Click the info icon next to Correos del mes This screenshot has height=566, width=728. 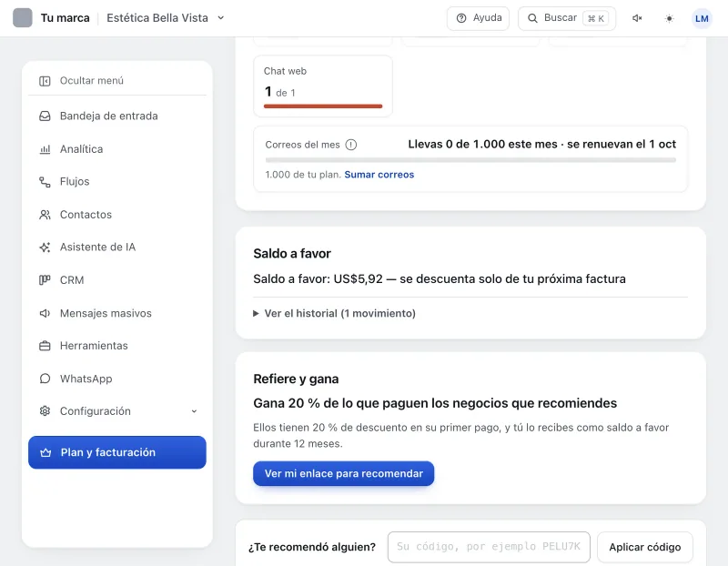(x=351, y=145)
